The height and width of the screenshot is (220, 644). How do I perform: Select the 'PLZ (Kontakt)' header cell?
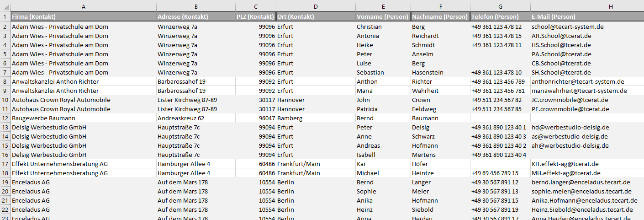click(x=256, y=16)
